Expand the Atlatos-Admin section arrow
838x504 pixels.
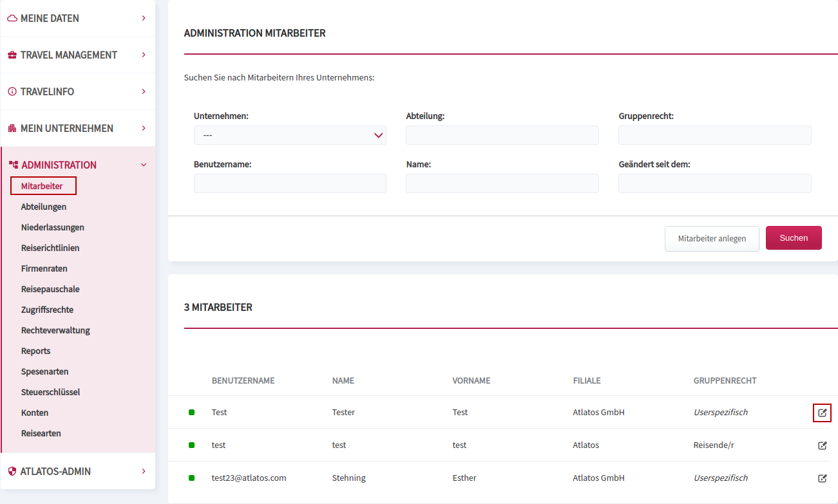(144, 471)
